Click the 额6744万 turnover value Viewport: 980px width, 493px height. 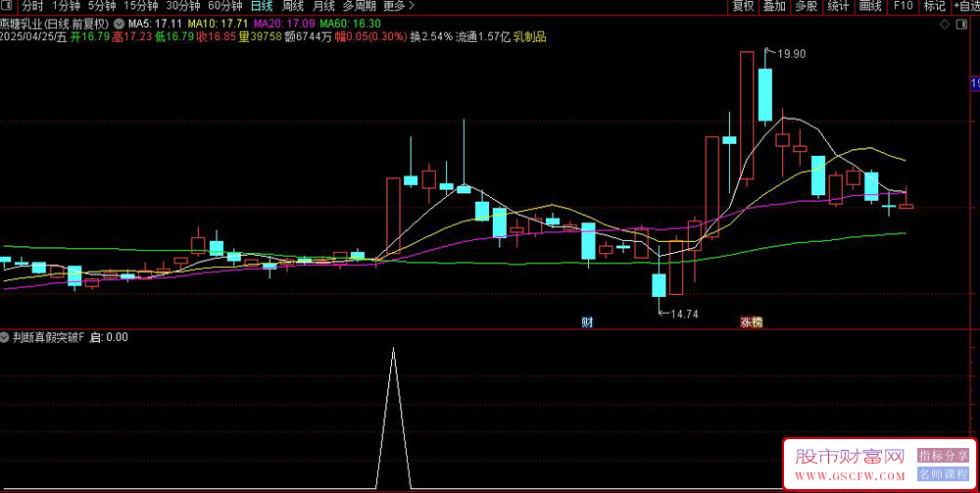coord(308,37)
